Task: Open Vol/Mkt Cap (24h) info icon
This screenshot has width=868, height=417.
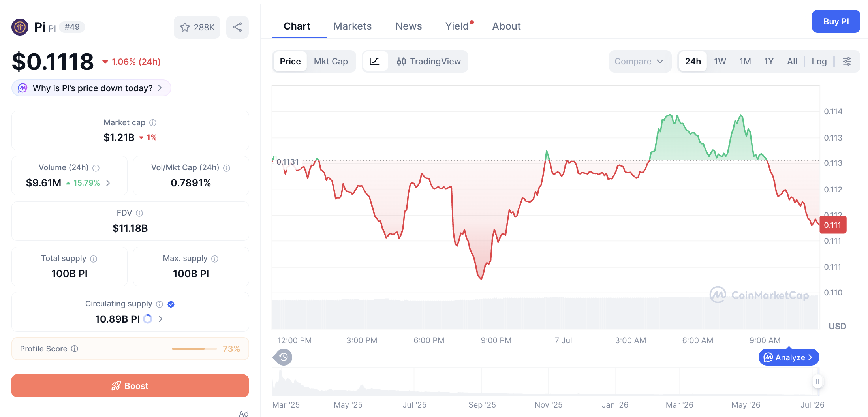Action: click(227, 168)
